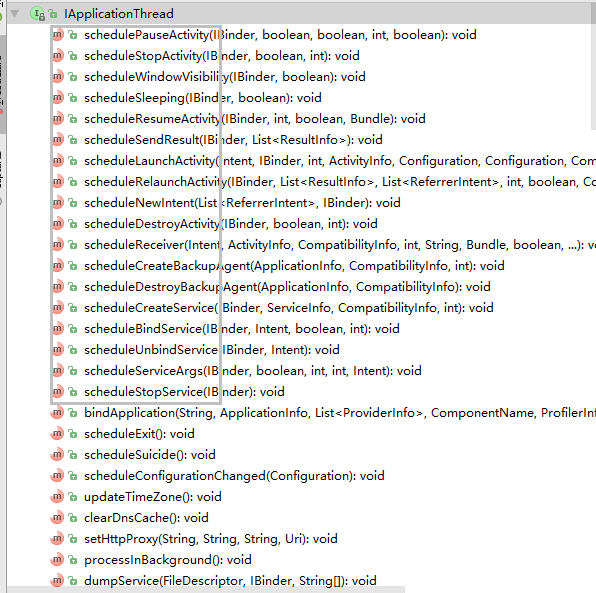Click the horizontal scrollbar at the bottom
This screenshot has width=596, height=593.
[205, 590]
